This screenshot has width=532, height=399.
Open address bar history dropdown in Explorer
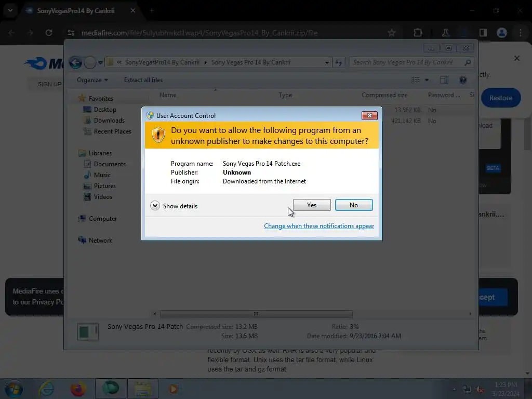(x=327, y=62)
